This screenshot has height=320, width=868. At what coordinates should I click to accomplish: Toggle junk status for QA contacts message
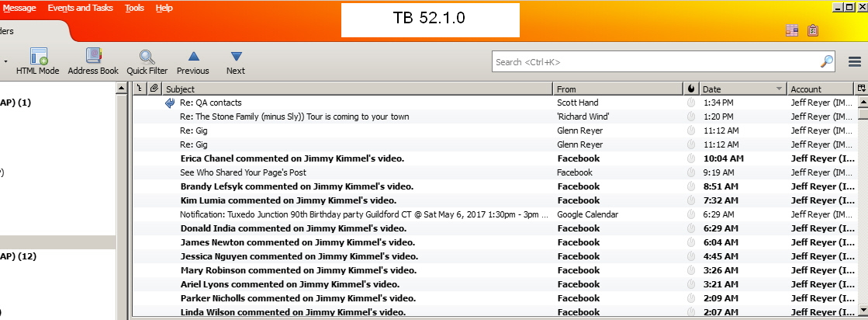coord(691,103)
